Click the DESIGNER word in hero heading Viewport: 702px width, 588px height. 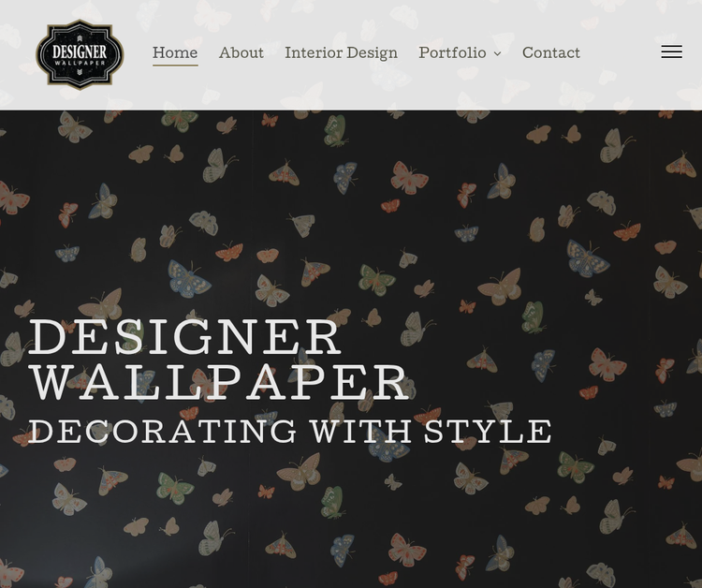(x=185, y=337)
